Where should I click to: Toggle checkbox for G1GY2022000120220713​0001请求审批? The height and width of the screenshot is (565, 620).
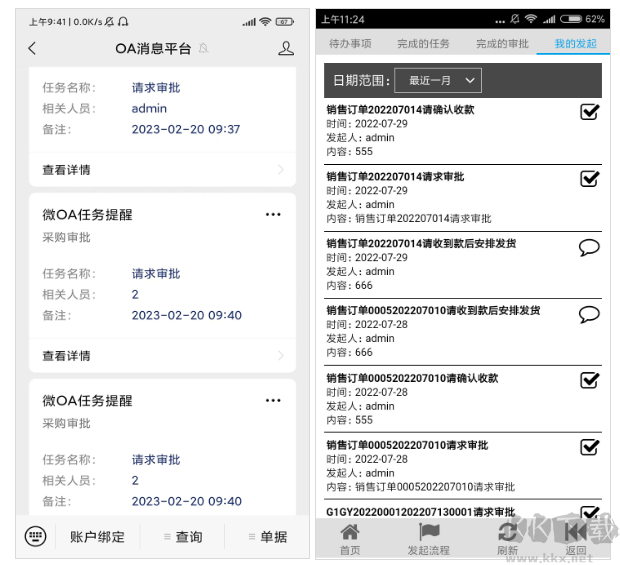[590, 512]
